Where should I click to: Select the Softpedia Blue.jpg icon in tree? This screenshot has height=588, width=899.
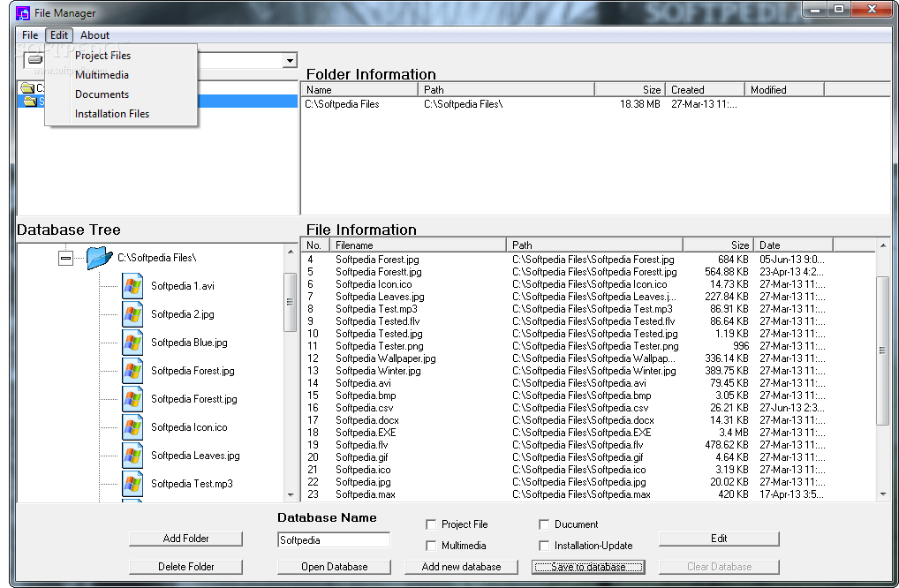pyautogui.click(x=133, y=342)
